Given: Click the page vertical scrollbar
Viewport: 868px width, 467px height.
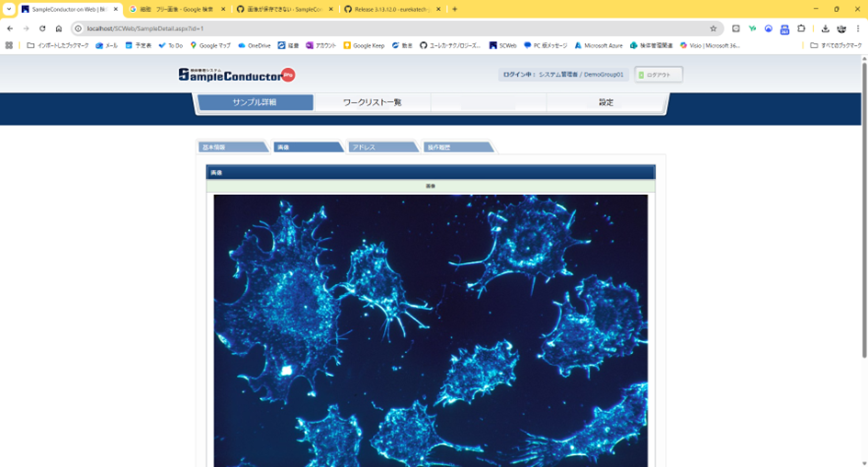Looking at the screenshot, I should pos(863,211).
